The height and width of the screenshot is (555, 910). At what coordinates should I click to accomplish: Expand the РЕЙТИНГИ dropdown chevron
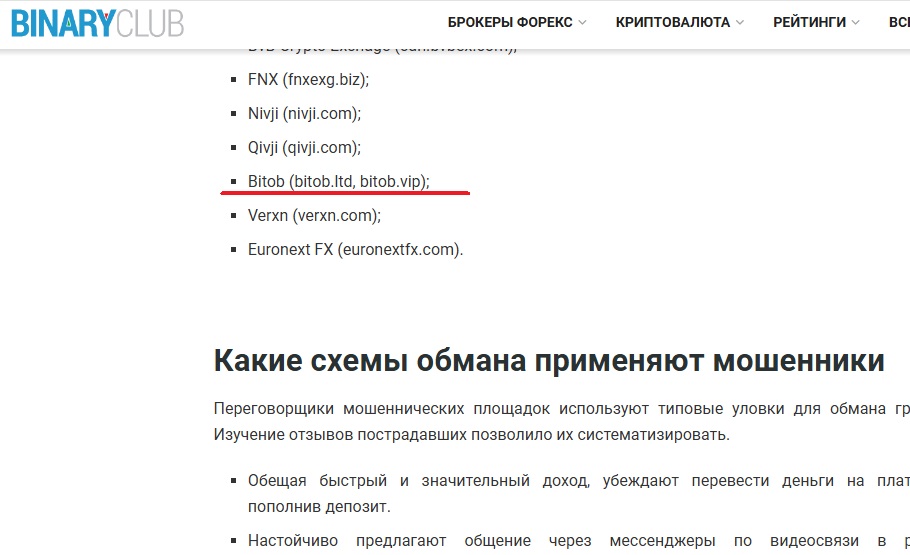pos(855,23)
